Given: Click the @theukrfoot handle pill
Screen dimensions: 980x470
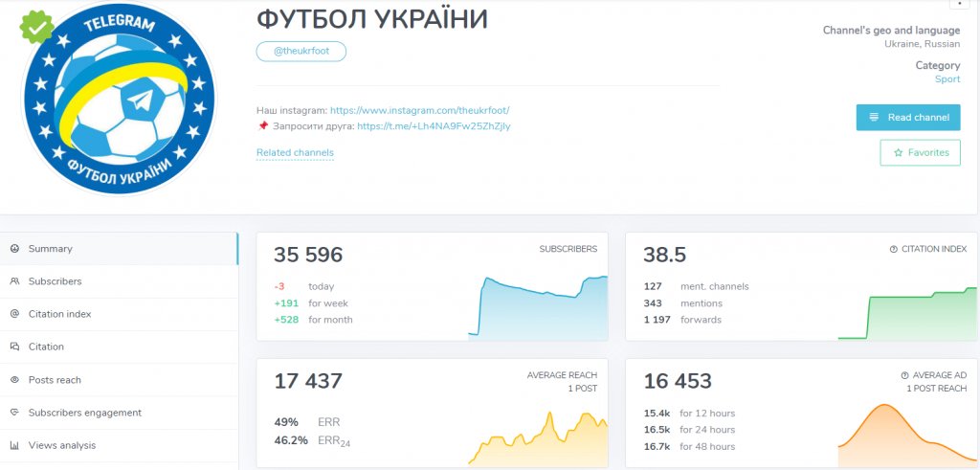Looking at the screenshot, I should (301, 52).
